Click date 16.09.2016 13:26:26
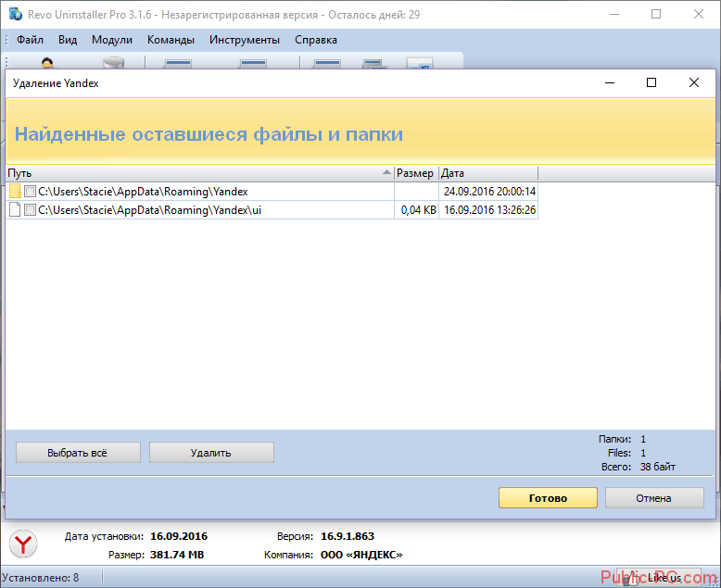 [x=489, y=210]
